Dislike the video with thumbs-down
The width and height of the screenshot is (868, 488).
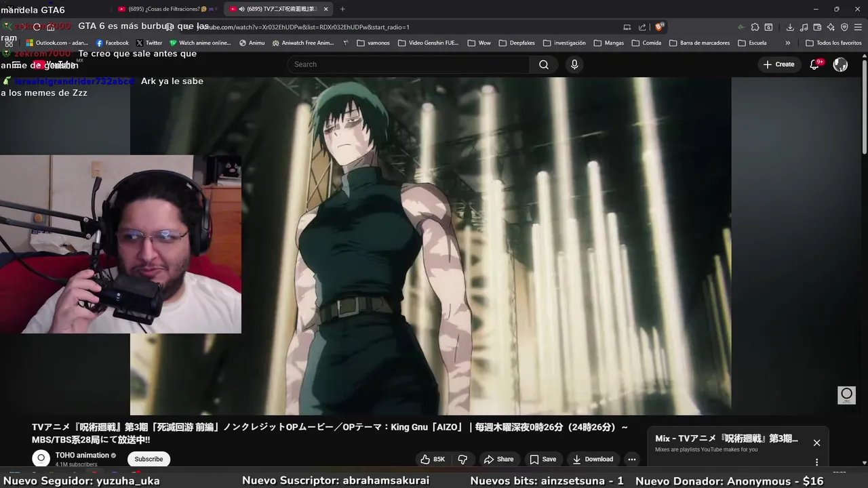(462, 459)
